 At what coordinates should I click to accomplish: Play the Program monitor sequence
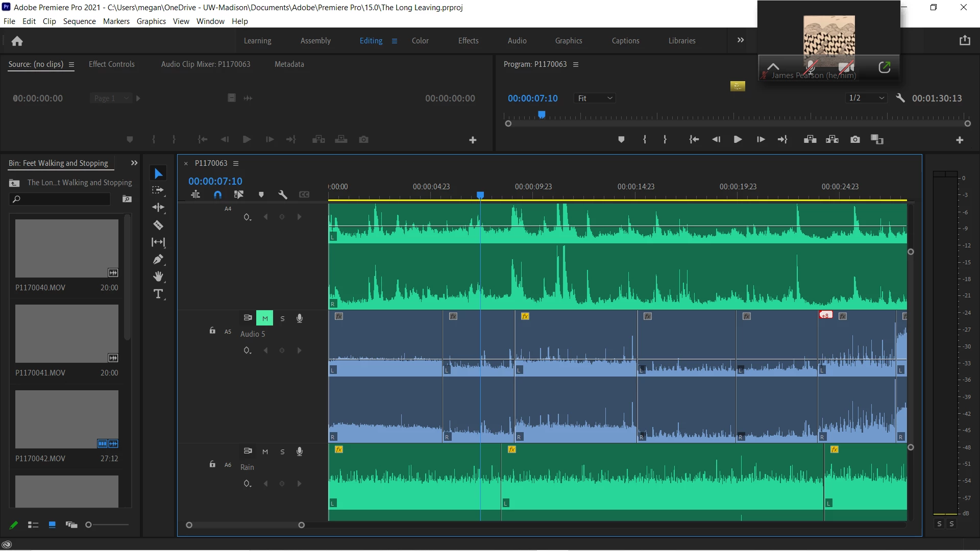[x=738, y=139]
